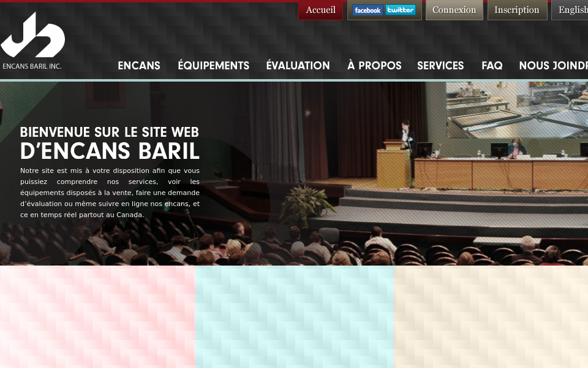Image resolution: width=588 pixels, height=368 pixels.
Task: Select the SERVICES navigation item
Action: point(440,66)
